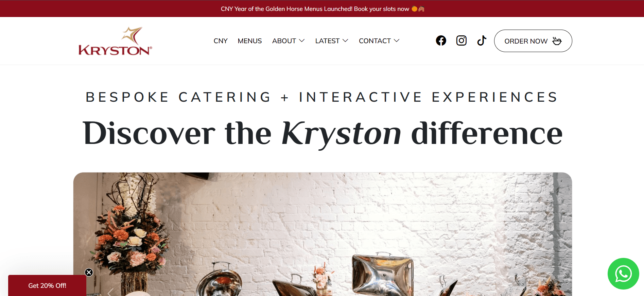Screen dimensions: 644x296
Task: Click the hero catering banner image
Action: 323,234
